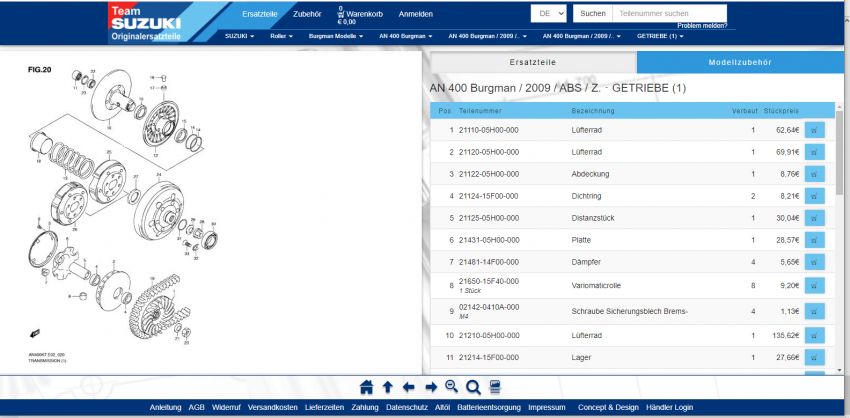The height and width of the screenshot is (418, 850).
Task: Click the Variomaticrolle description
Action: pyautogui.click(x=596, y=285)
